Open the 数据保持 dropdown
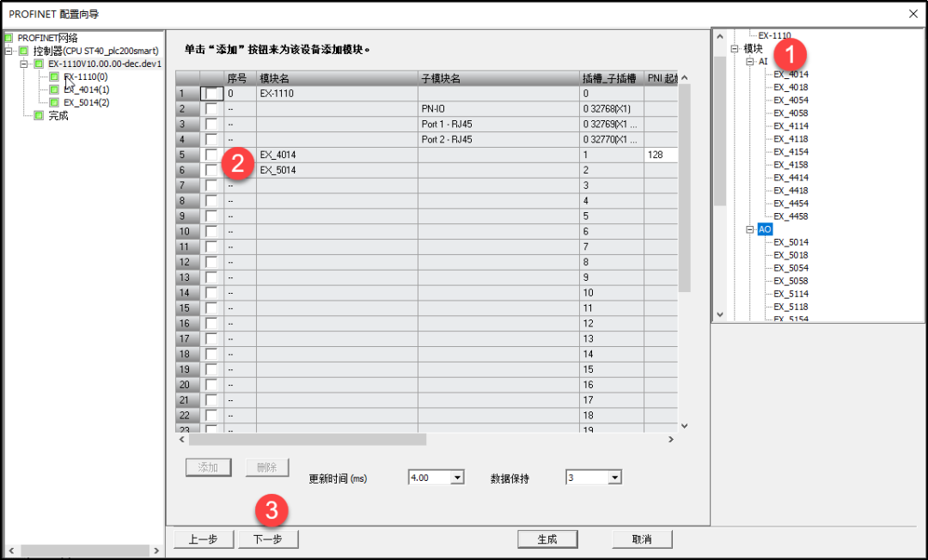Image resolution: width=928 pixels, height=560 pixels. coord(615,478)
